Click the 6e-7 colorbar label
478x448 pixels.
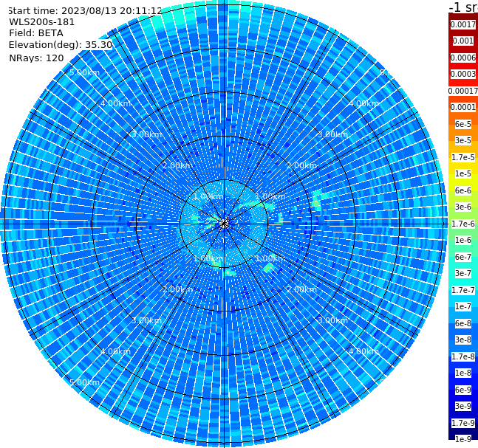(x=463, y=257)
